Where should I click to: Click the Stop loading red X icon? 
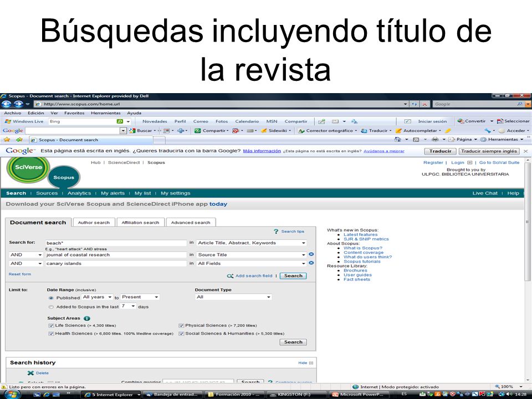tap(424, 104)
